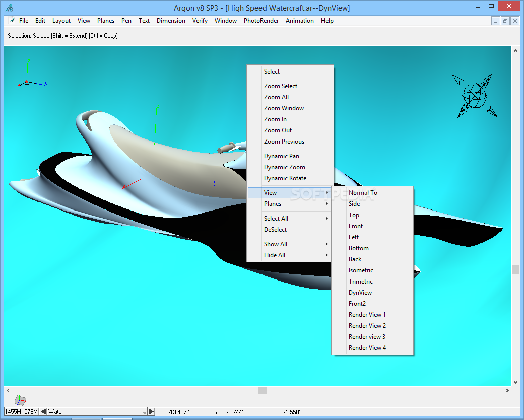The height and width of the screenshot is (420, 524).
Task: Choose Select from context menu
Action: (x=290, y=72)
